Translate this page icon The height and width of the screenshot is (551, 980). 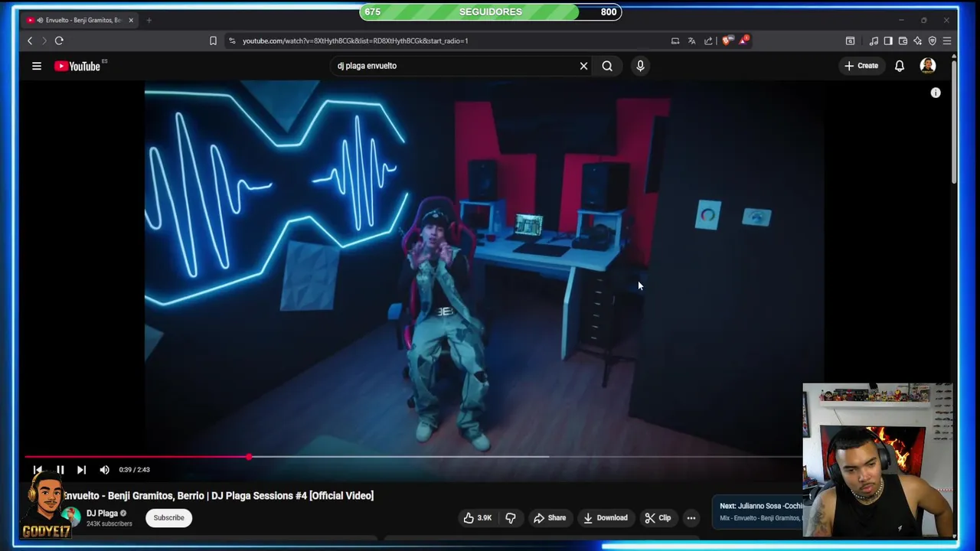pos(691,41)
